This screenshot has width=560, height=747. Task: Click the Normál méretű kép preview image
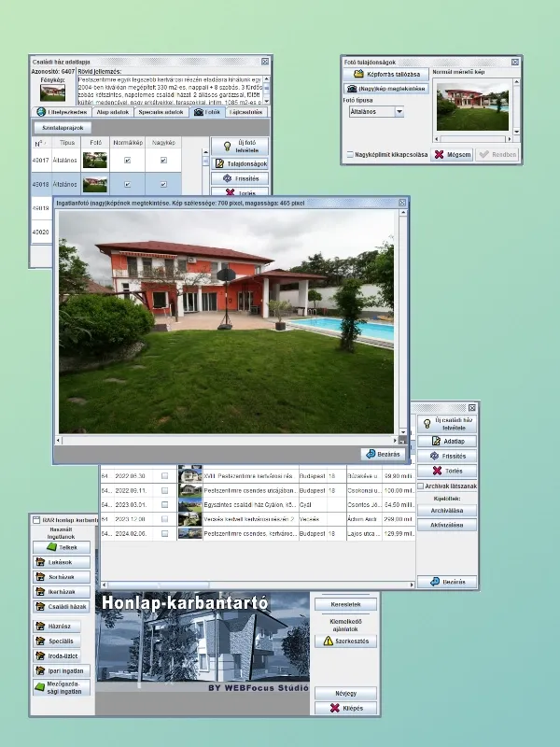(x=472, y=107)
